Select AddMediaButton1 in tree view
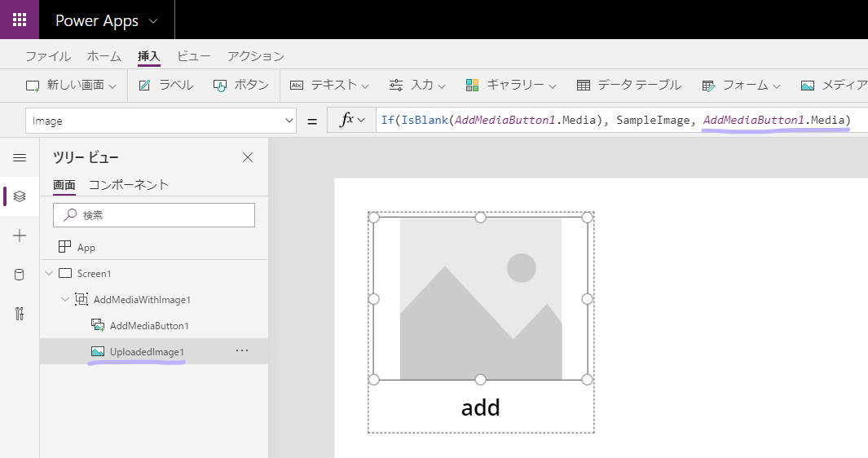 click(x=149, y=325)
